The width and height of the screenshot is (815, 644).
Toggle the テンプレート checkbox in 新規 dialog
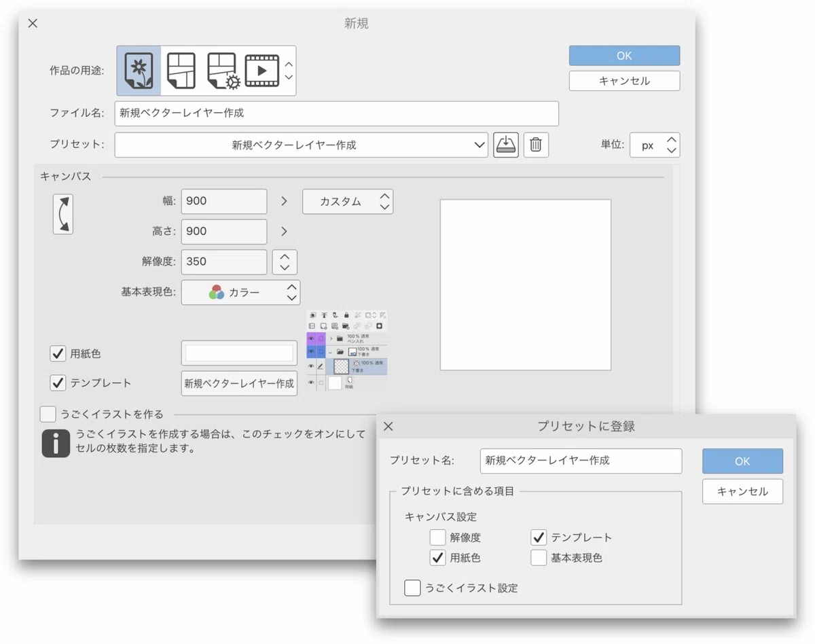tap(58, 383)
